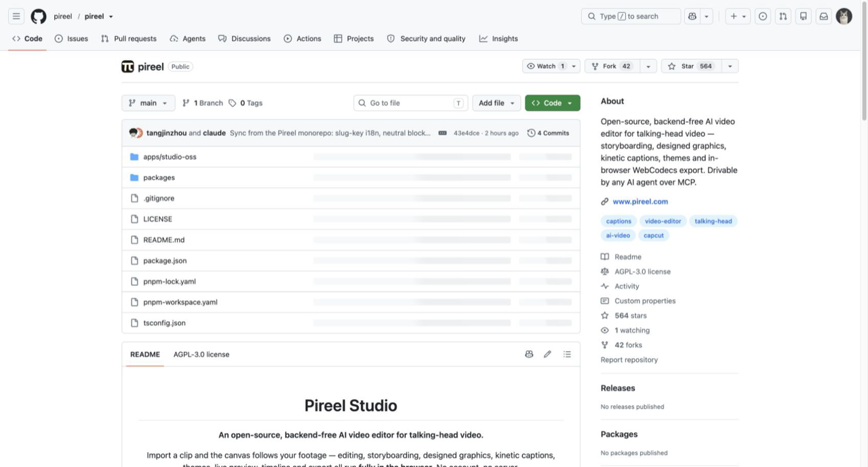This screenshot has width=868, height=467.
Task: Visit the www.pireel.com link
Action: tap(640, 201)
